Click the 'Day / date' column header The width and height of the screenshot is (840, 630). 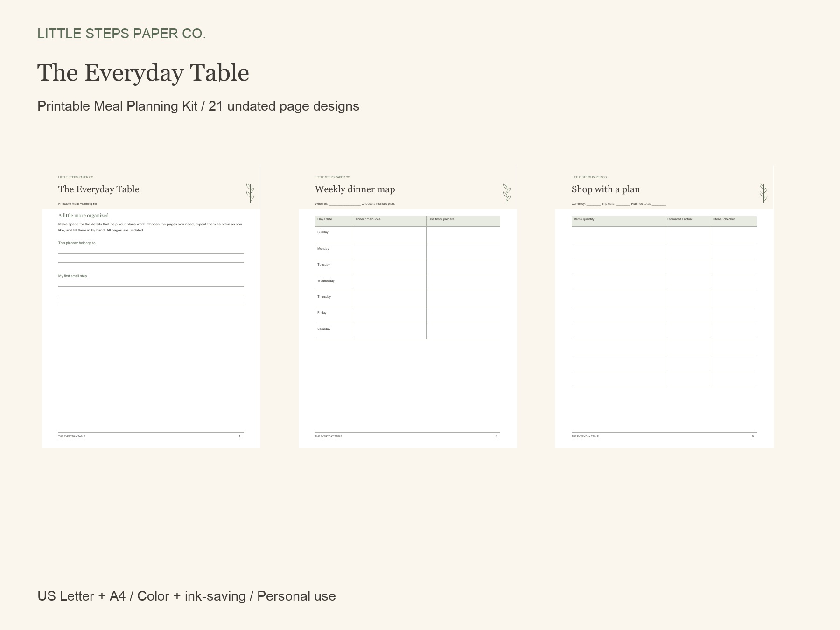[x=334, y=221]
